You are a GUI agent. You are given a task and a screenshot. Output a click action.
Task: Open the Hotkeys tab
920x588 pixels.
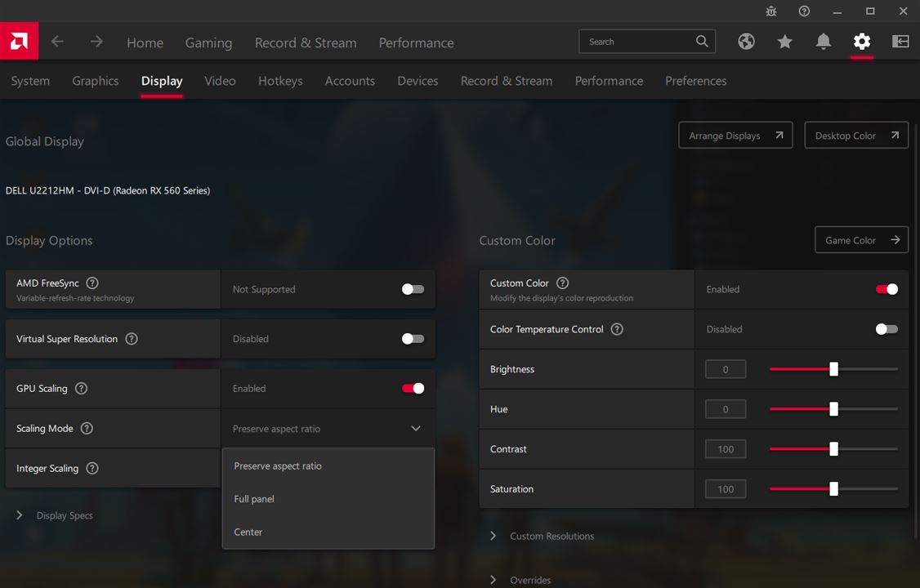point(280,81)
